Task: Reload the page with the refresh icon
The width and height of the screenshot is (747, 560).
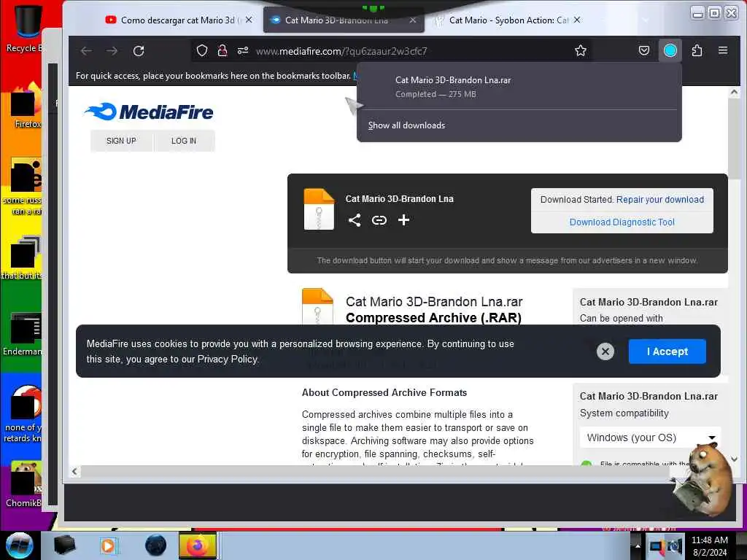Action: 139,50
